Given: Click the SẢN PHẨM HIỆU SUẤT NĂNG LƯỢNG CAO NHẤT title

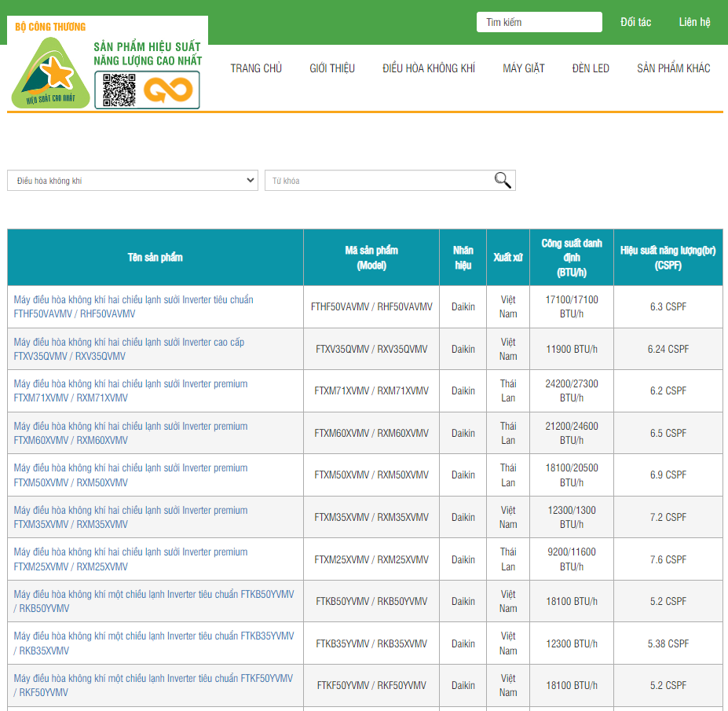Looking at the screenshot, I should click(148, 54).
